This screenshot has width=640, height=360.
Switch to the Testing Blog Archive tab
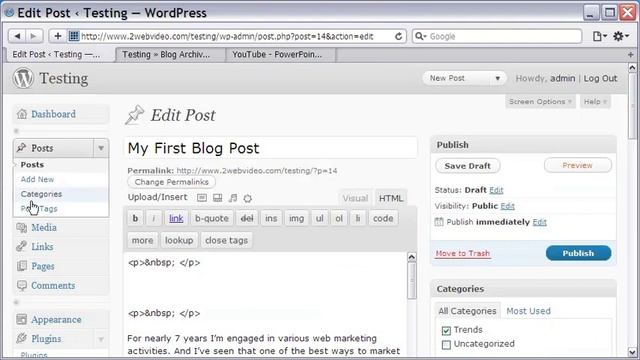170,55
